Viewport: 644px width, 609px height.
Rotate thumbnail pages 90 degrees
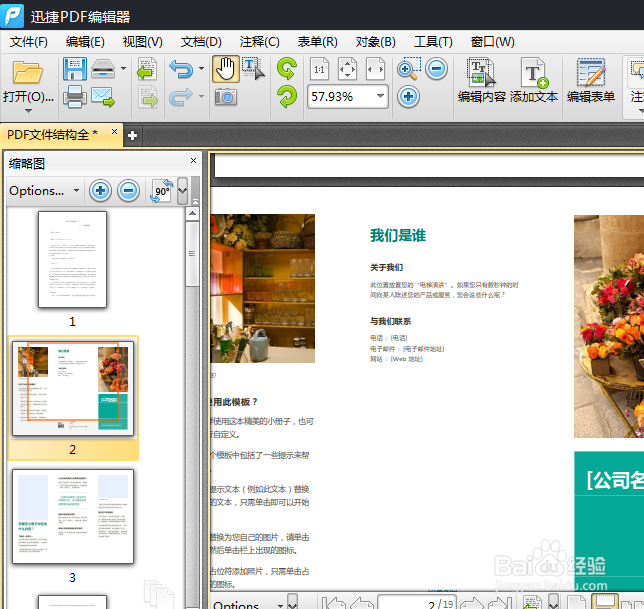click(162, 191)
